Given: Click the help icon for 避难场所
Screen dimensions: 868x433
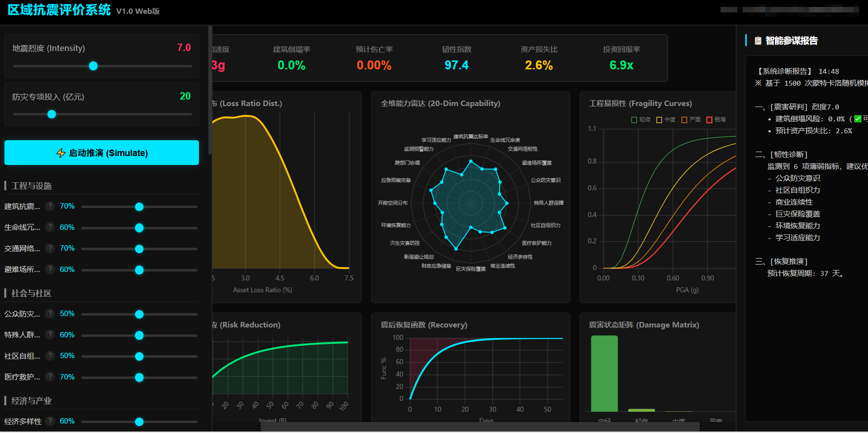Looking at the screenshot, I should 50,269.
